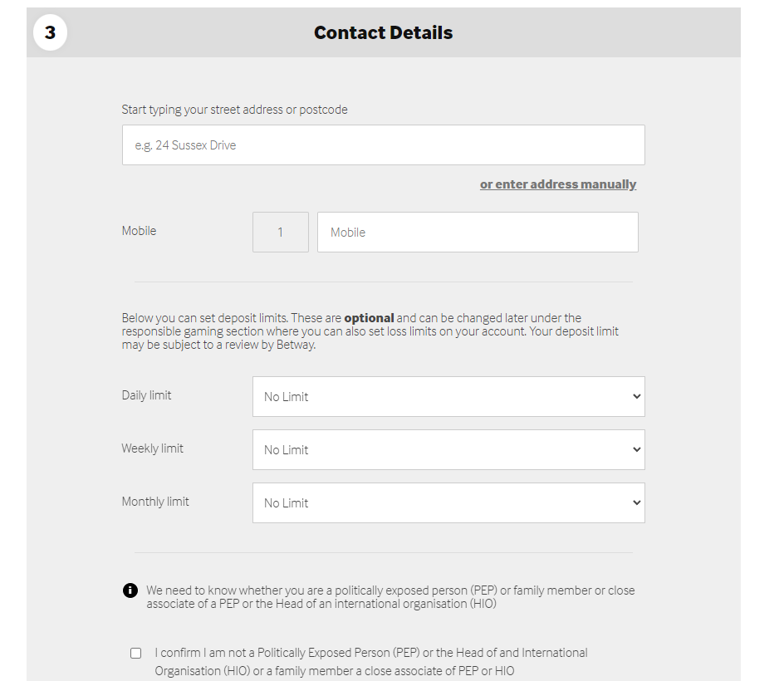
Task: Click the chevron arrow on Daily limit
Action: point(636,396)
